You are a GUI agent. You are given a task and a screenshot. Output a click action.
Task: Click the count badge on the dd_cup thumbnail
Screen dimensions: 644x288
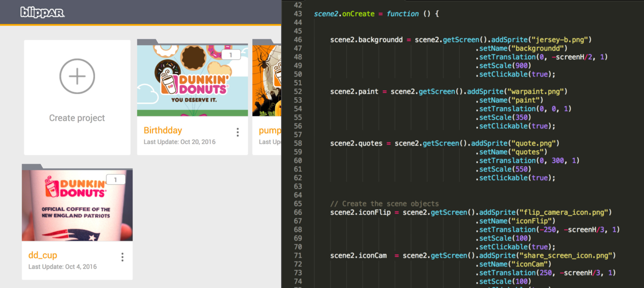pos(115,180)
